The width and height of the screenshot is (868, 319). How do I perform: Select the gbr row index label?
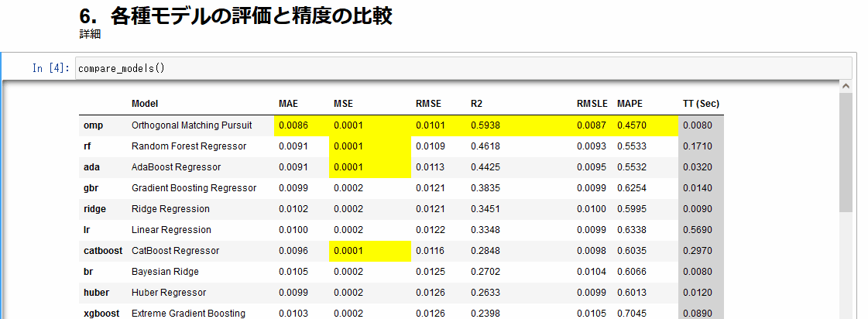[91, 188]
